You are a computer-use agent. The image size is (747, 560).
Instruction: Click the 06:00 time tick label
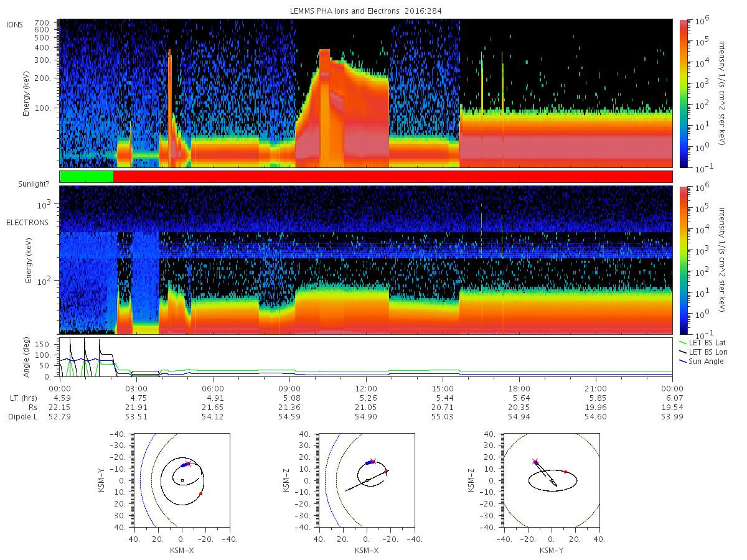213,389
